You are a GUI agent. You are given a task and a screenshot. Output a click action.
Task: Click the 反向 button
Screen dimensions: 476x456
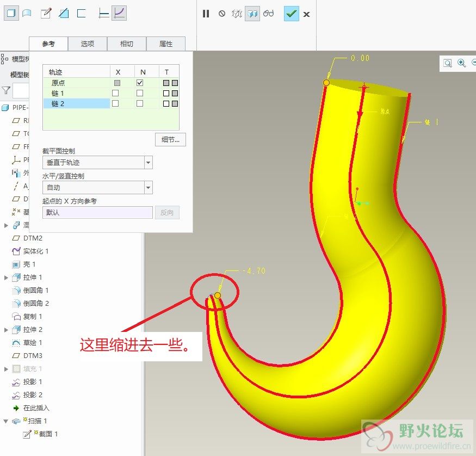(167, 213)
